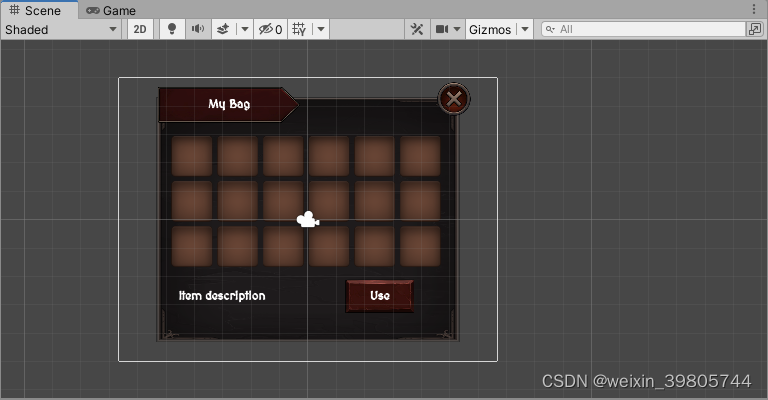Toggle scene audio speaker icon
This screenshot has height=400, width=768.
(x=198, y=29)
